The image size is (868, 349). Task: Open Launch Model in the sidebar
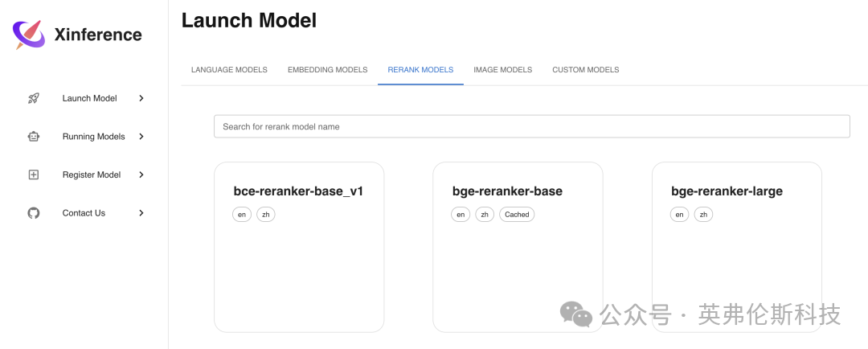pos(90,98)
